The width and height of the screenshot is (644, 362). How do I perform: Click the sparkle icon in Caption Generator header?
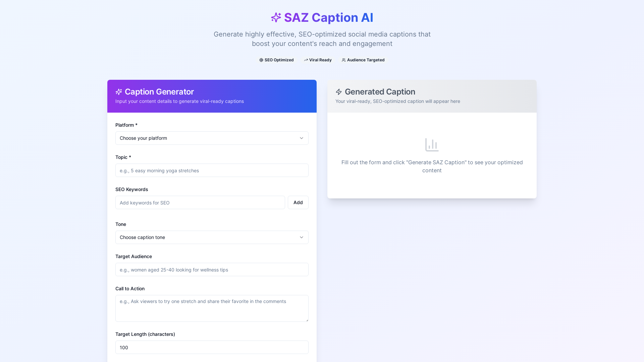[x=119, y=92]
